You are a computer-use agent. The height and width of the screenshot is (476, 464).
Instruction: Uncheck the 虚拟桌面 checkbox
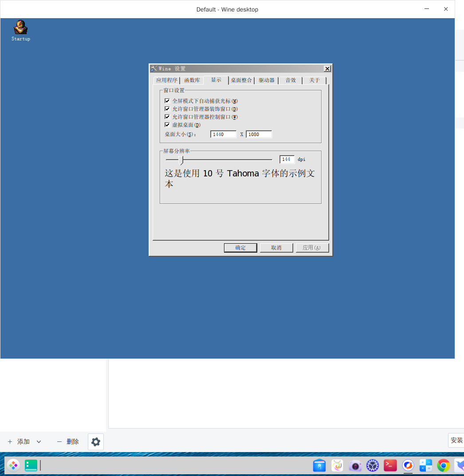[x=167, y=125]
